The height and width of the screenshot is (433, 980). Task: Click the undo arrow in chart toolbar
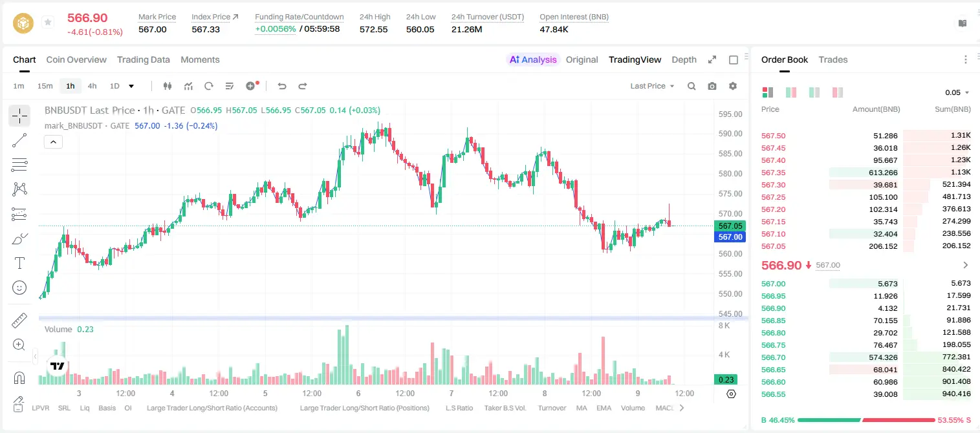(x=282, y=86)
